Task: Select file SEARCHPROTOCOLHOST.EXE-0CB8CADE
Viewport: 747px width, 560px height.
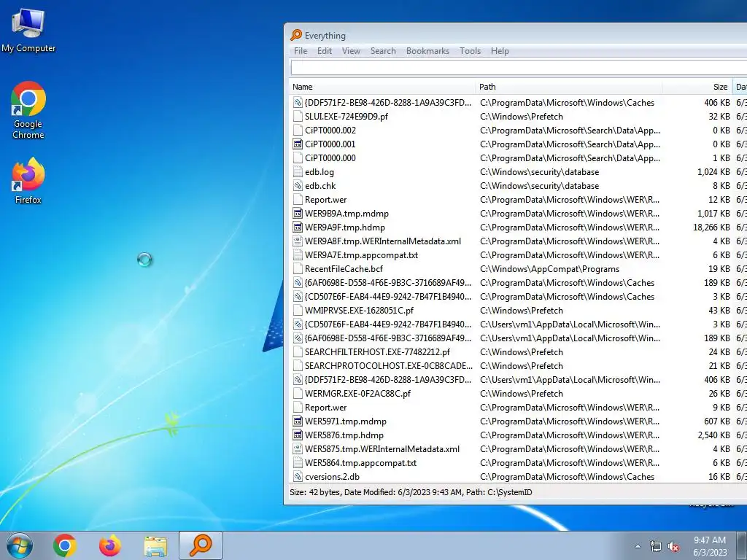Action: click(x=388, y=366)
